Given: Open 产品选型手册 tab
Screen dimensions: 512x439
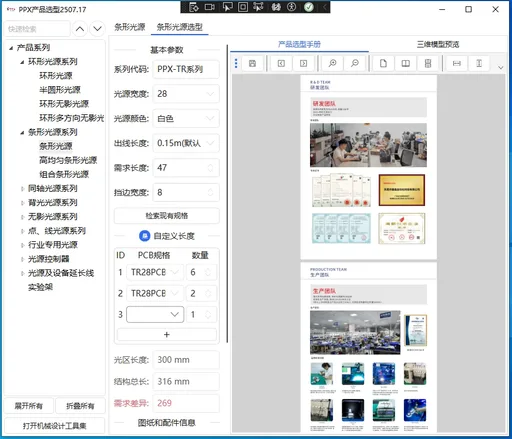Looking at the screenshot, I should (299, 44).
